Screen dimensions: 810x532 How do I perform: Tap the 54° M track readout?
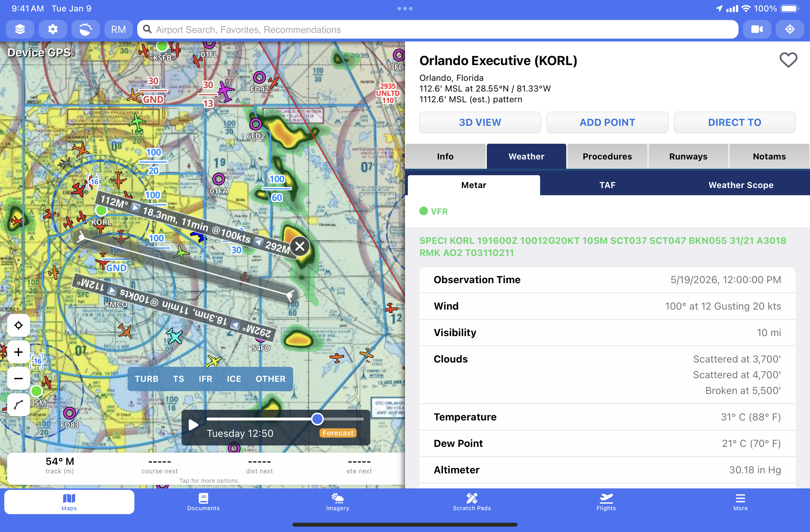click(60, 466)
